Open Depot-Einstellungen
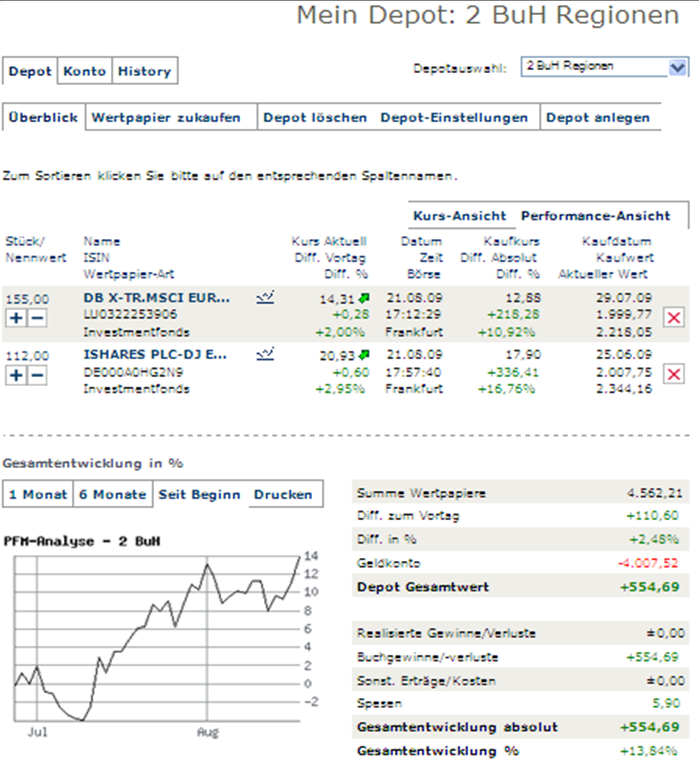Screen dimensions: 699x768 pos(454,117)
